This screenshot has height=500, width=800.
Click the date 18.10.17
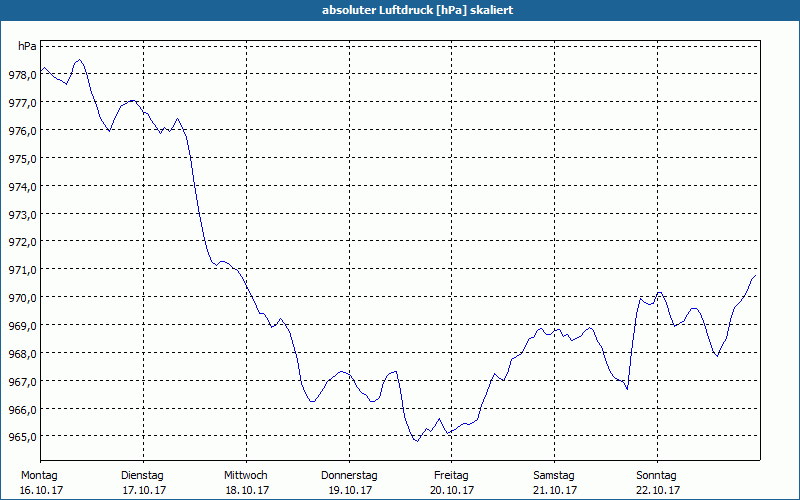tap(247, 490)
